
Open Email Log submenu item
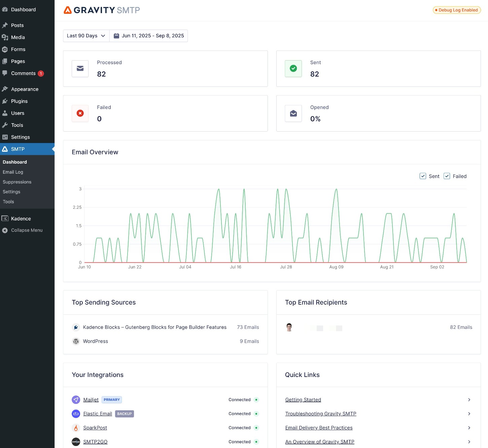pos(13,172)
